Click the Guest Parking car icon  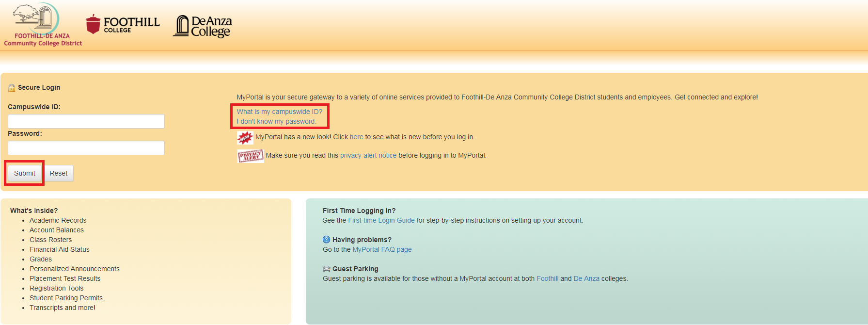(326, 269)
